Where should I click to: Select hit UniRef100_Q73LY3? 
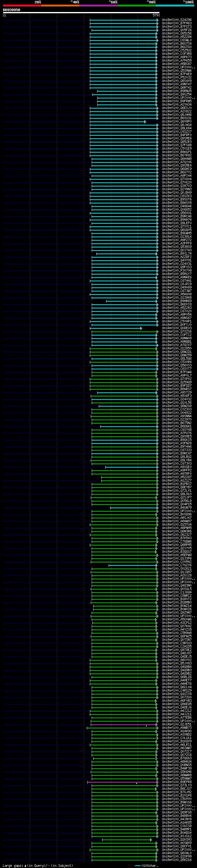pyautogui.click(x=176, y=785)
